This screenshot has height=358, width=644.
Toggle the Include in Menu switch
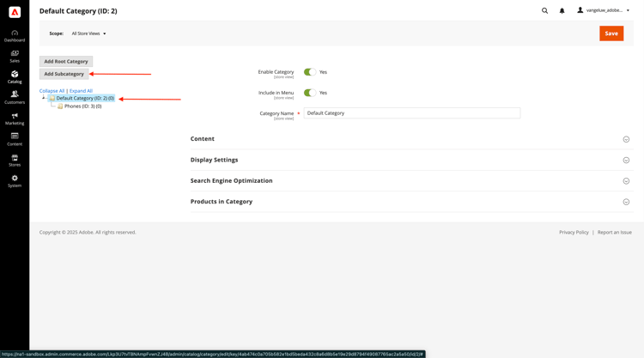click(x=310, y=93)
